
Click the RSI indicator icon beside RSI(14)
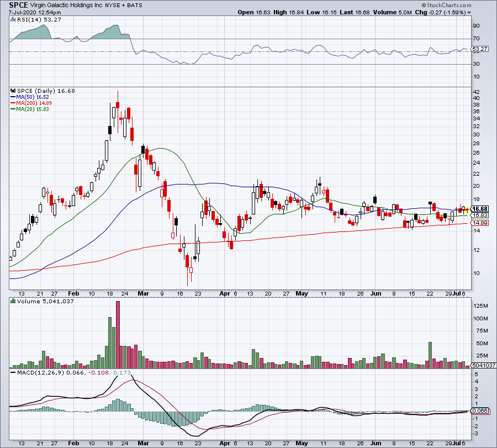[13, 20]
